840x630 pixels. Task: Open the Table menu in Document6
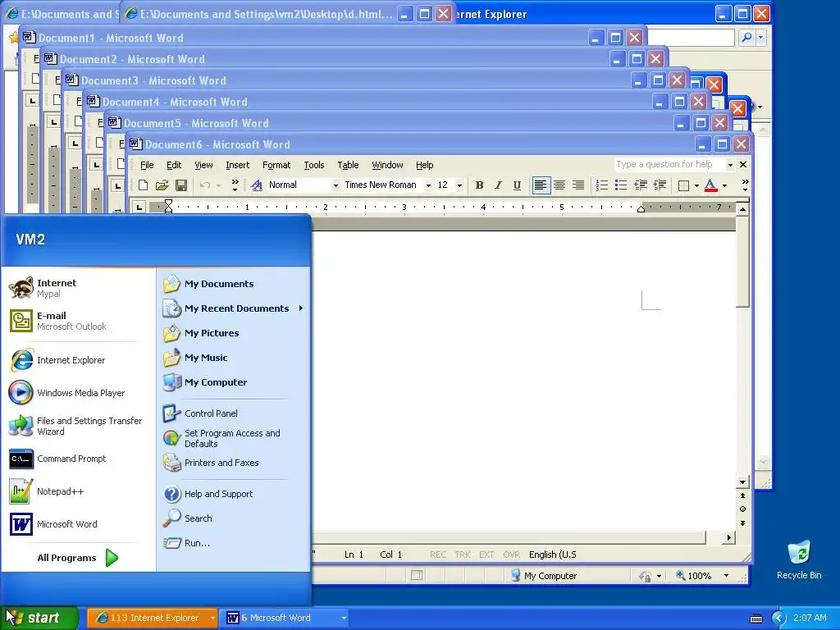348,165
